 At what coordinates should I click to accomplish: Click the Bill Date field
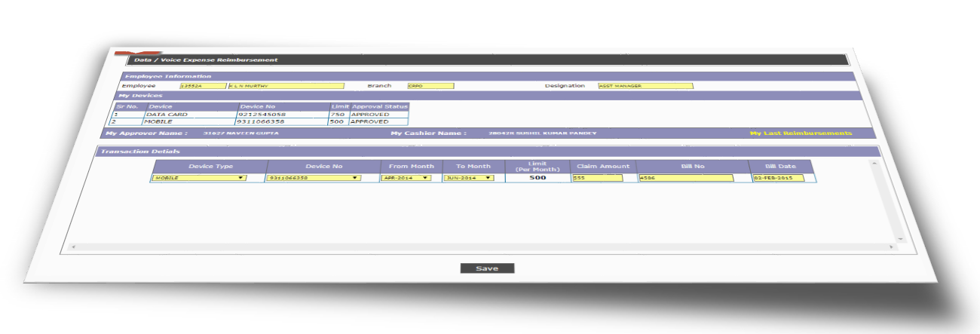coord(778,178)
